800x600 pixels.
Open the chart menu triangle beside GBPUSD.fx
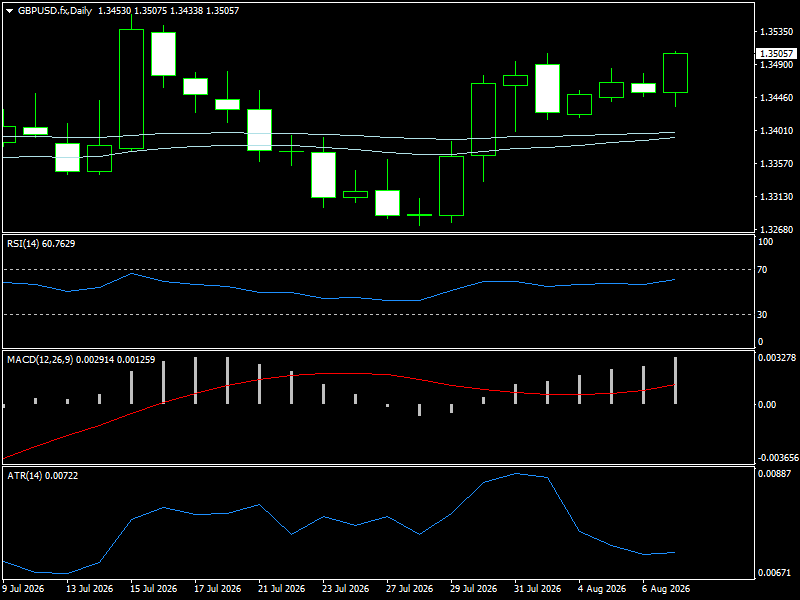pyautogui.click(x=9, y=11)
